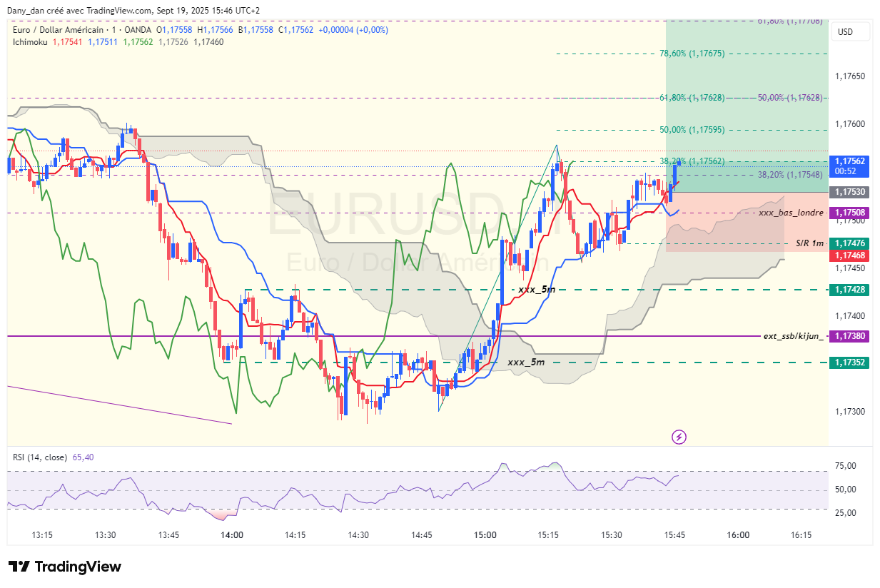Viewport: 880px width, 588px height.
Task: Click the 13:45 time axis label
Action: (x=168, y=535)
